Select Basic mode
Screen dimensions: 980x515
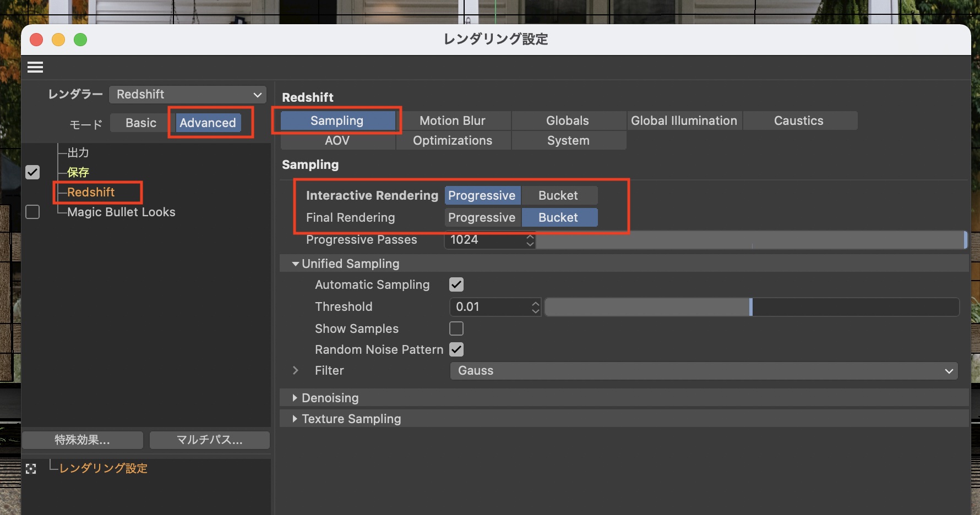tap(140, 123)
